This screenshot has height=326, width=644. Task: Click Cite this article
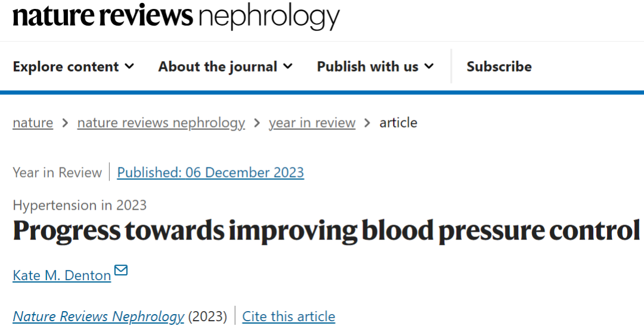coord(289,316)
